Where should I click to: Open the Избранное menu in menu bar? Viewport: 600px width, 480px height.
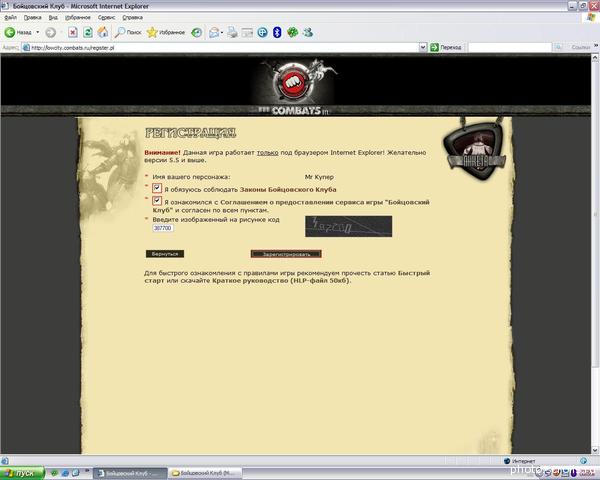tap(78, 18)
